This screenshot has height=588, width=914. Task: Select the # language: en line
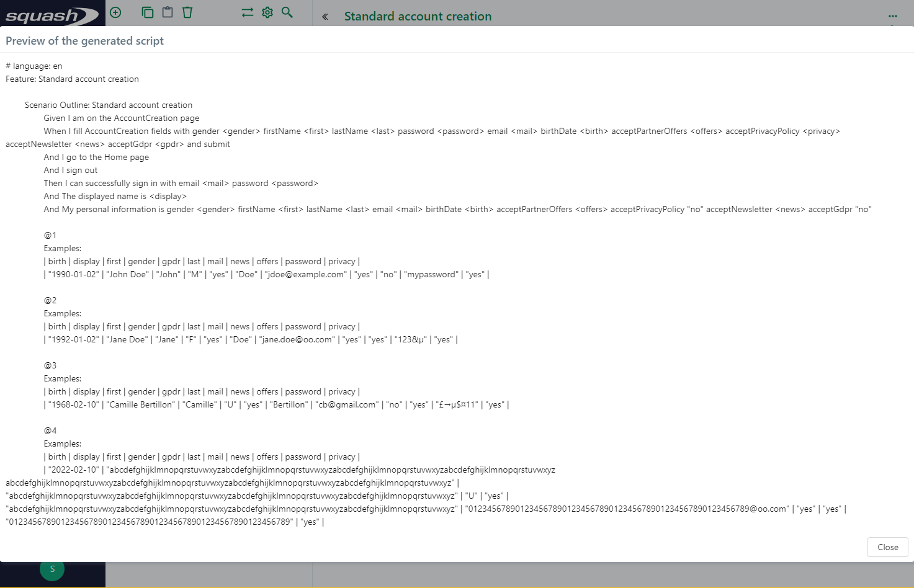click(x=35, y=66)
